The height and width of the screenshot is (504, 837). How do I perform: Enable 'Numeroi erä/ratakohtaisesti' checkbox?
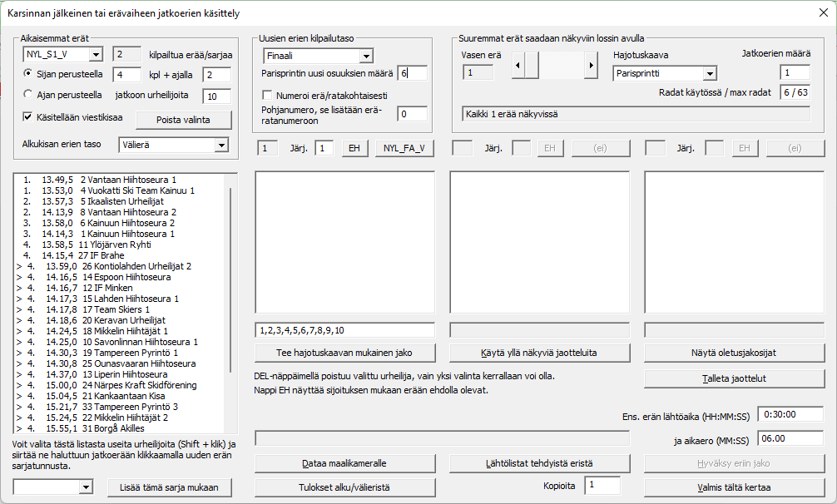click(x=268, y=96)
